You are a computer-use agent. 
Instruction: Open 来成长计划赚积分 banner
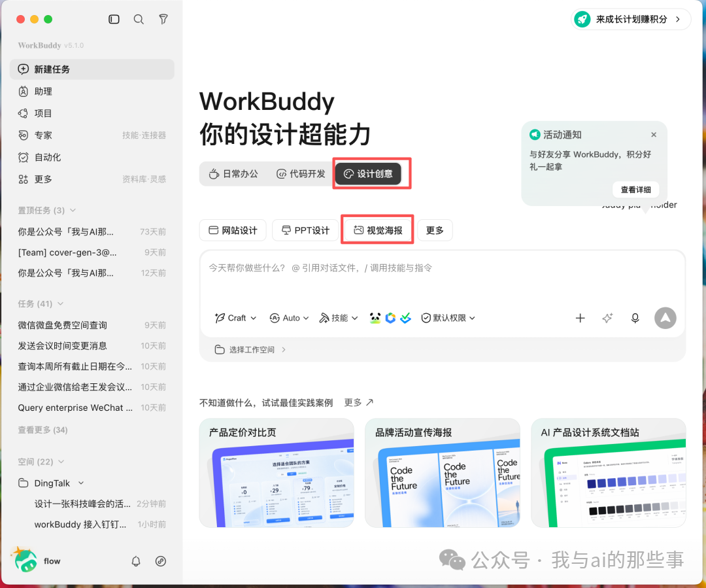pos(631,20)
